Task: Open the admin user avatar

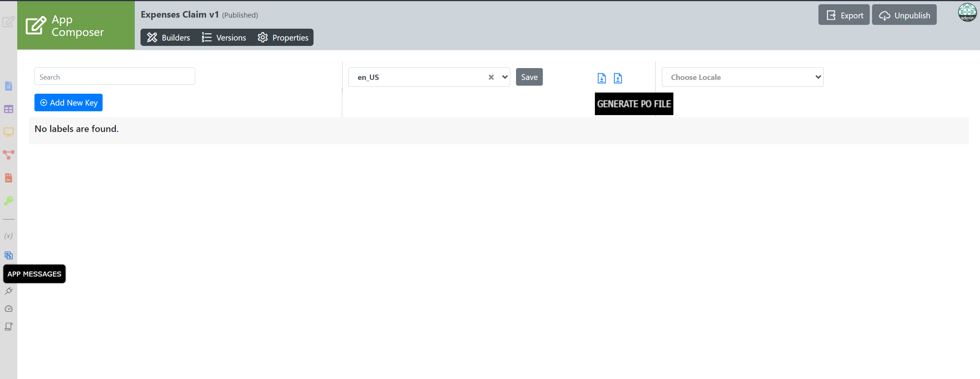Action: (967, 13)
